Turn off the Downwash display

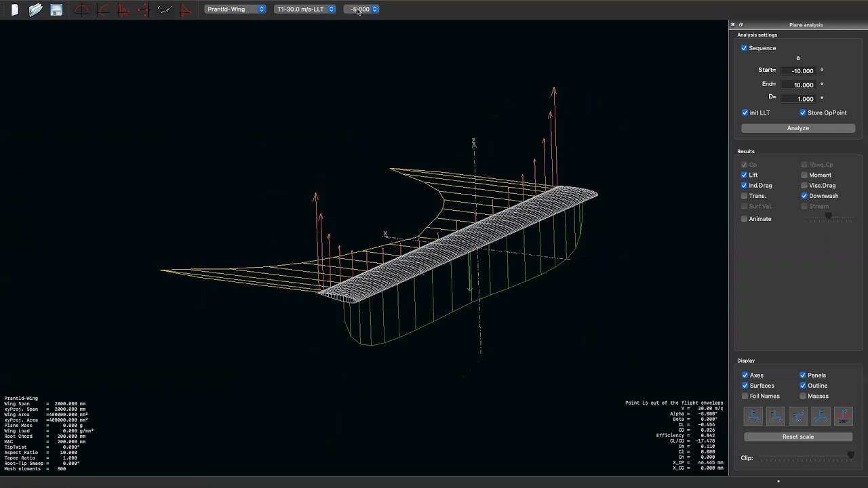click(804, 196)
